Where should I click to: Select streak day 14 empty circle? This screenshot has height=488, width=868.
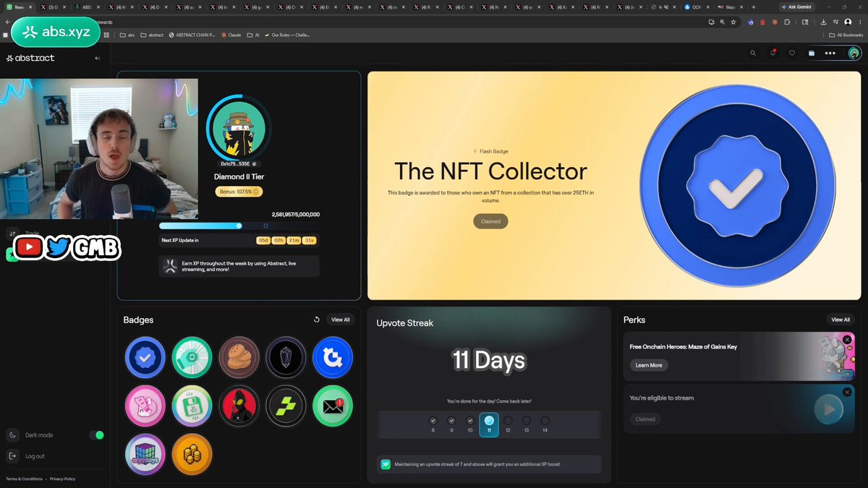click(x=545, y=420)
